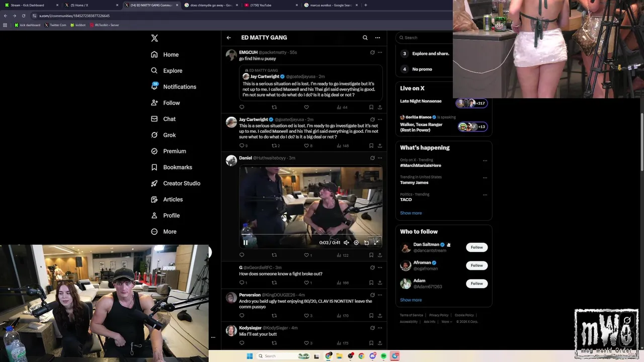Open more options on xGeordieRFC's post
Screen dimensions: 644x362
click(x=380, y=267)
